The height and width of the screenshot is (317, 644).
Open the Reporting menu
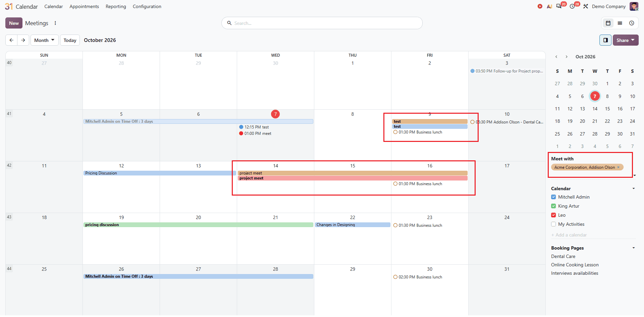pos(116,6)
